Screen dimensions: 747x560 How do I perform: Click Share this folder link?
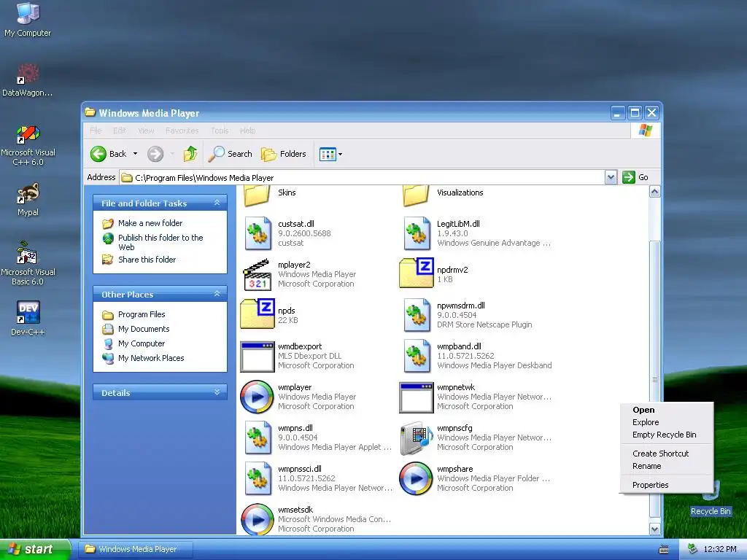point(147,260)
